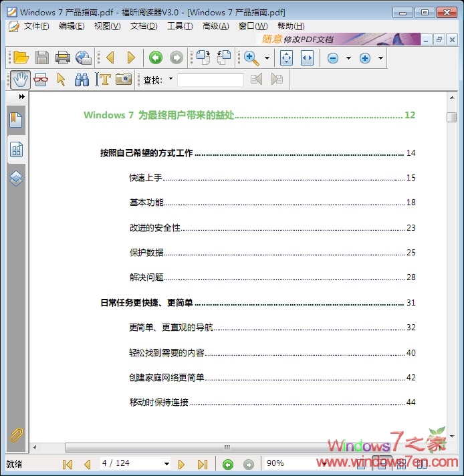
Task: Go to previous page in status bar
Action: [88, 465]
